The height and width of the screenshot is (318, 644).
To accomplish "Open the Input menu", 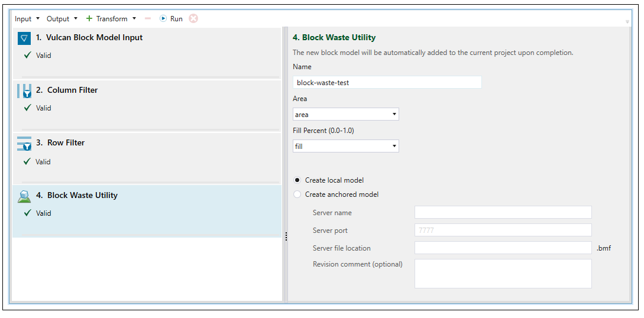I will coord(27,19).
